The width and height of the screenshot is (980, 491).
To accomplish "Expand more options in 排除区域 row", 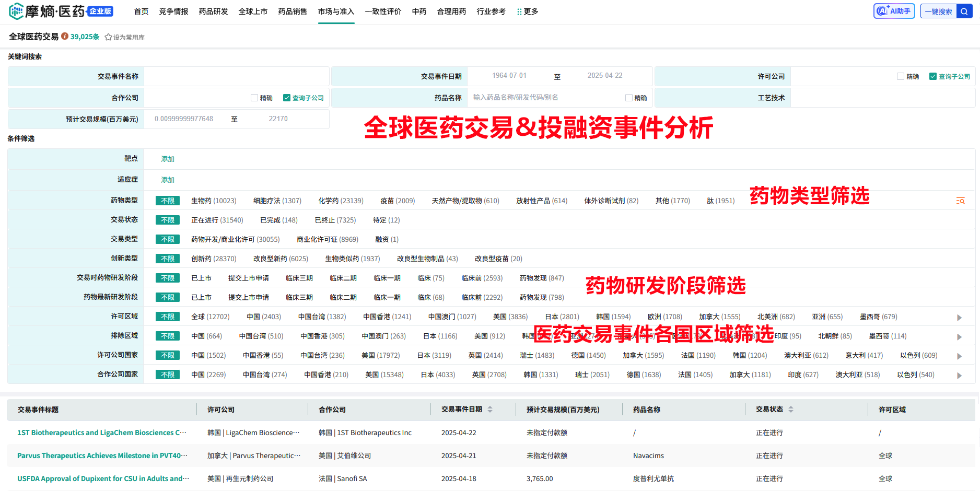I will click(959, 337).
